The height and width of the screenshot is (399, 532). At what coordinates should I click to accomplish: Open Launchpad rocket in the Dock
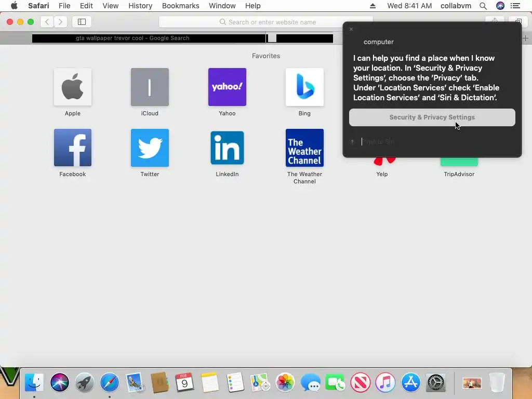(85, 382)
